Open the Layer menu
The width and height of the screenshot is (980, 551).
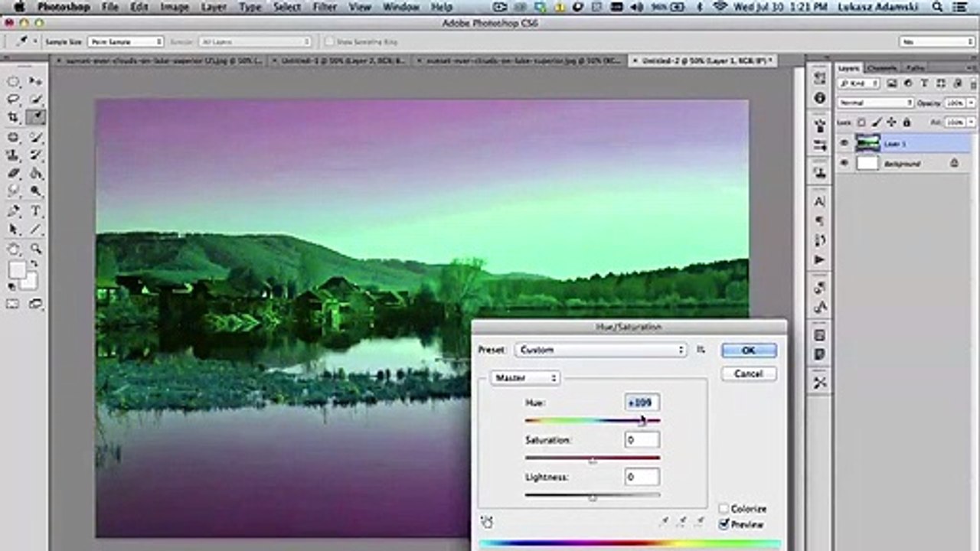pyautogui.click(x=212, y=7)
